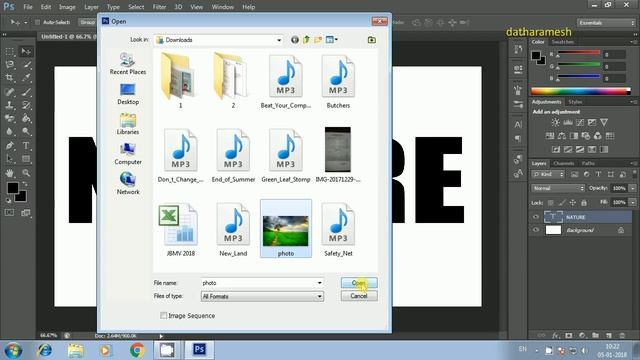Open the Fill value dropdown
640x360 pixels.
632,202
